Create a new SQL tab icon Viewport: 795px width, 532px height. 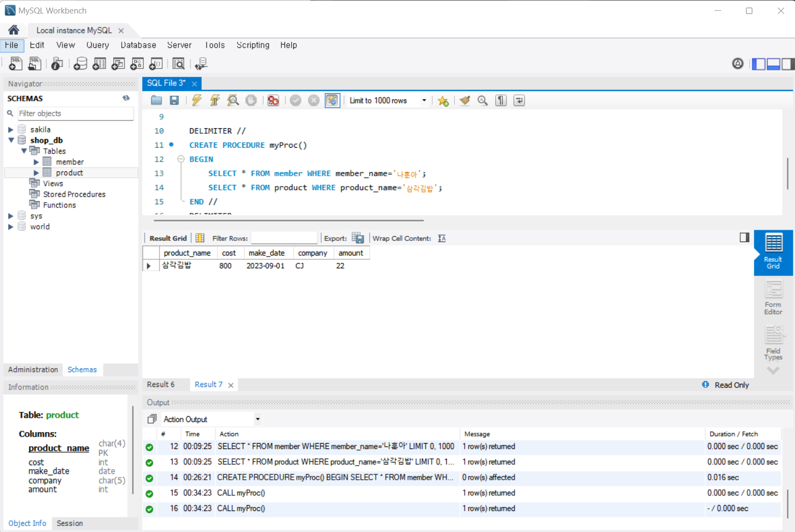tap(16, 64)
